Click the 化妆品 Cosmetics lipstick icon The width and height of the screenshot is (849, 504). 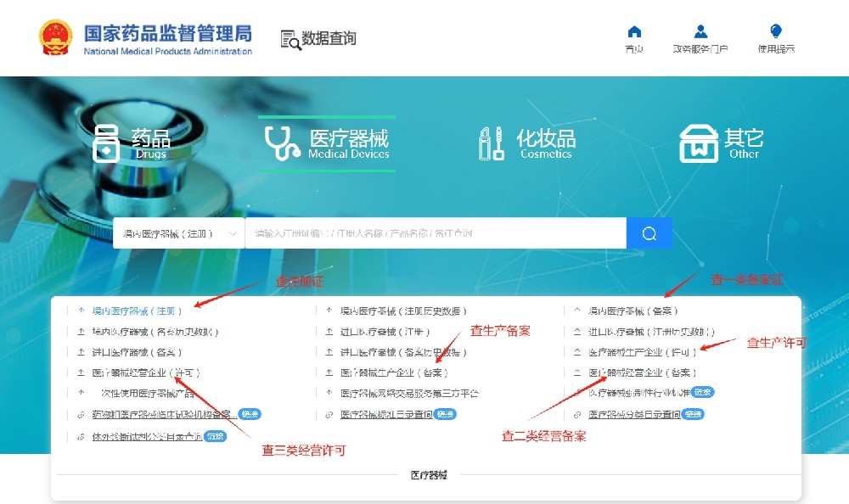tap(492, 143)
